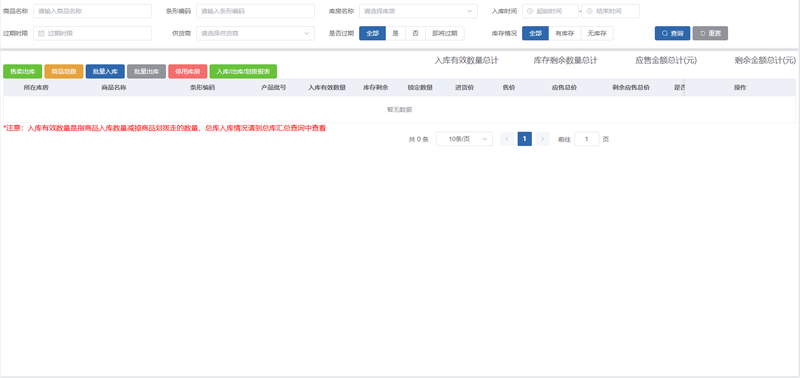
Task: Open the 库房名称 warehouse dropdown
Action: coord(418,11)
